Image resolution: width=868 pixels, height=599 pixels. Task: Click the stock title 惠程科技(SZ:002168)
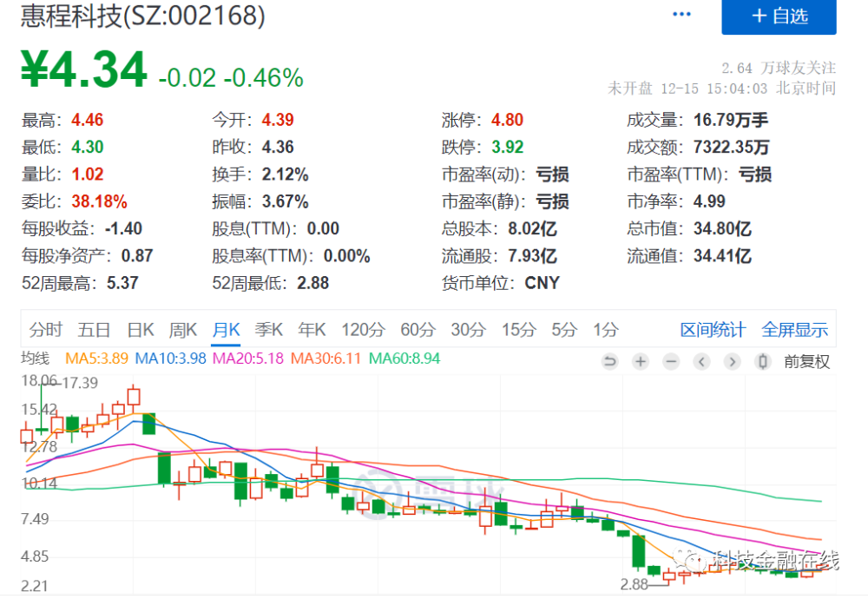143,15
